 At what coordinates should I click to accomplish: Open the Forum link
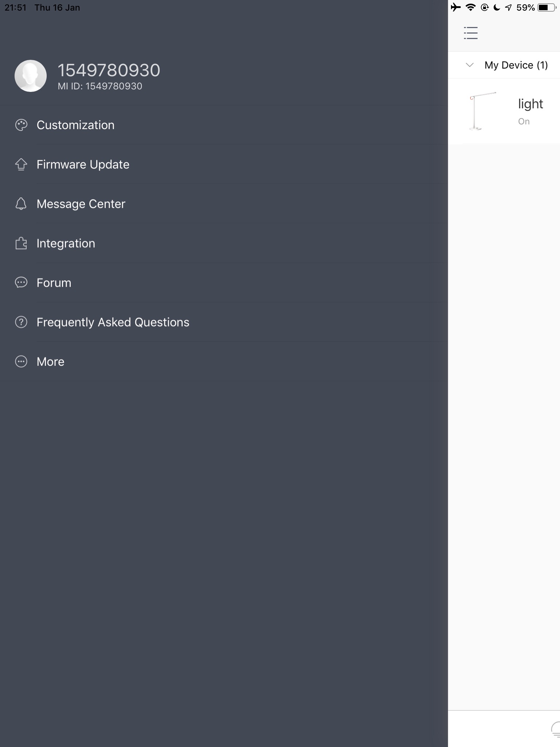coord(54,283)
